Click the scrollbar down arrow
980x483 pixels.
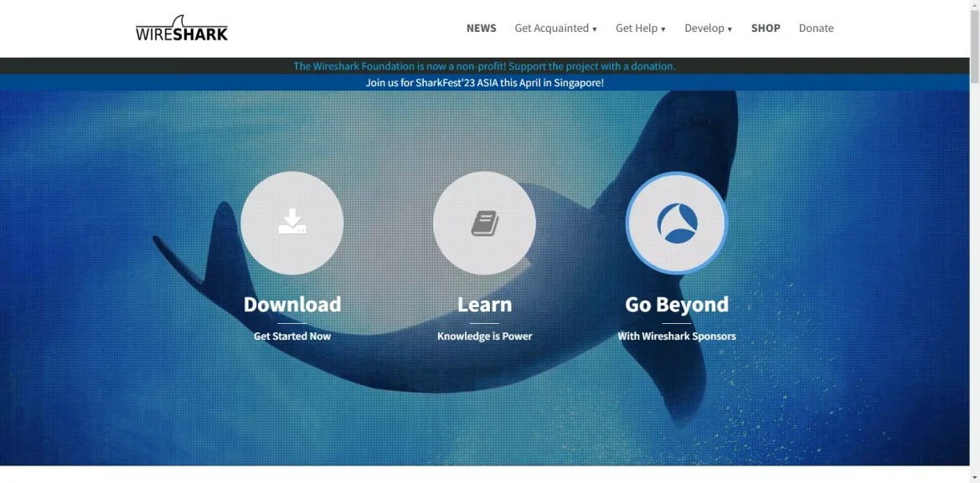click(974, 478)
